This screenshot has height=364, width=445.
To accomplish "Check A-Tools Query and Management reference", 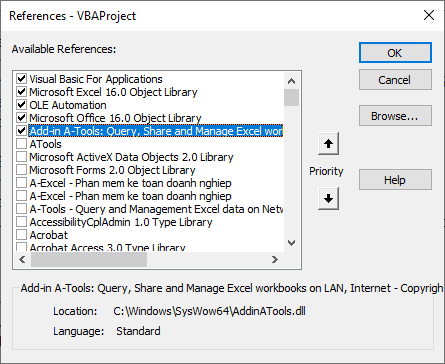I will click(x=22, y=209).
